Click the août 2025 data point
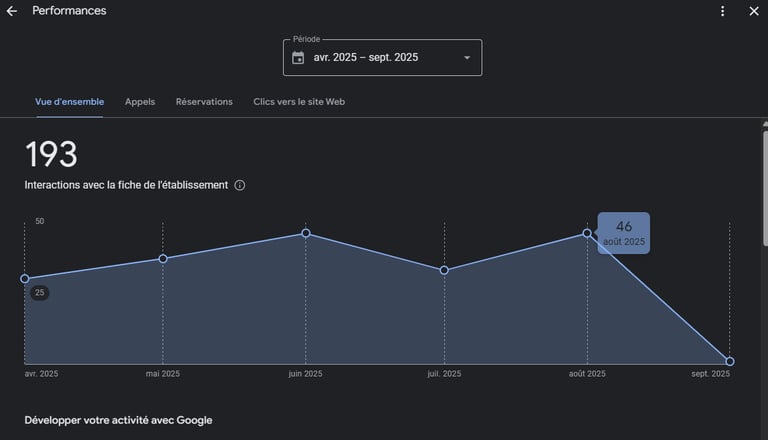 pyautogui.click(x=587, y=233)
